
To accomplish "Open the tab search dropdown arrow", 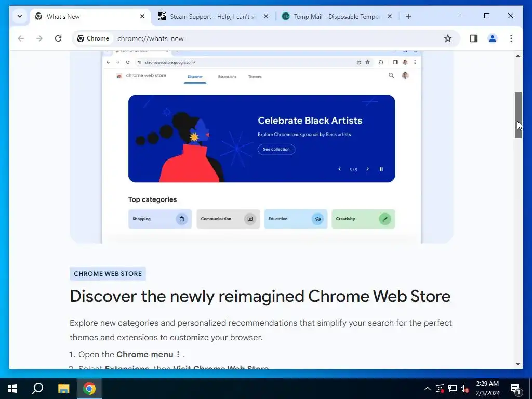I will click(20, 16).
